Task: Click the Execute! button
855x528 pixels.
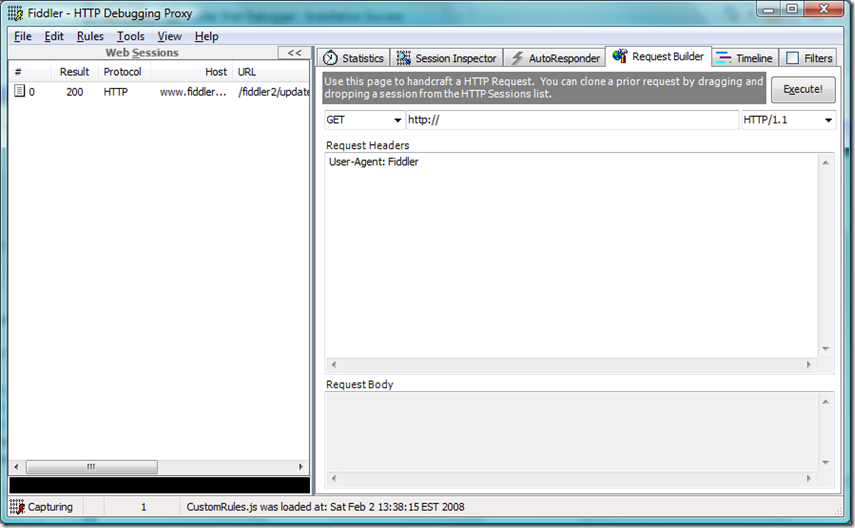Action: 803,89
